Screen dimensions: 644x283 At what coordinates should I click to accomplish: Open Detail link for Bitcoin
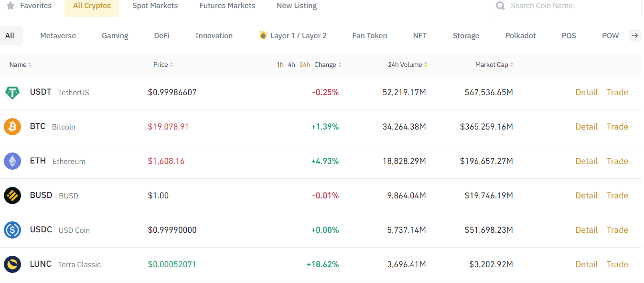[x=586, y=127]
